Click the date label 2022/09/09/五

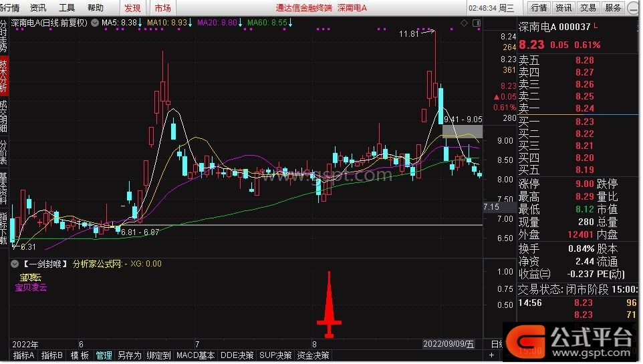tap(448, 344)
